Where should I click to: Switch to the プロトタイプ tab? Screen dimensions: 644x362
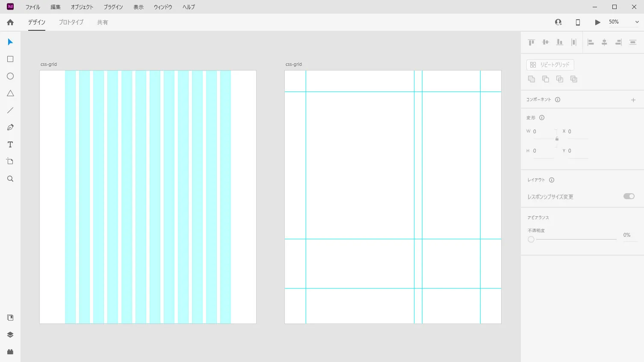[x=71, y=22]
